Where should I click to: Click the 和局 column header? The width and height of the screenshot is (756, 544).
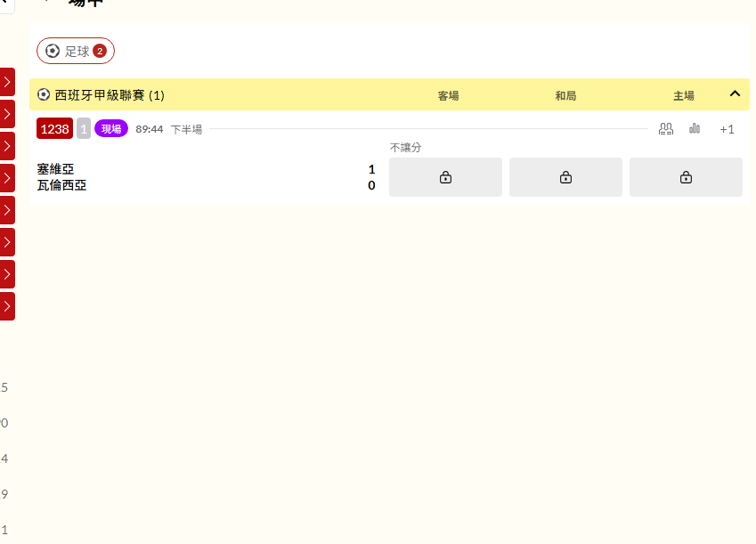[x=565, y=96]
